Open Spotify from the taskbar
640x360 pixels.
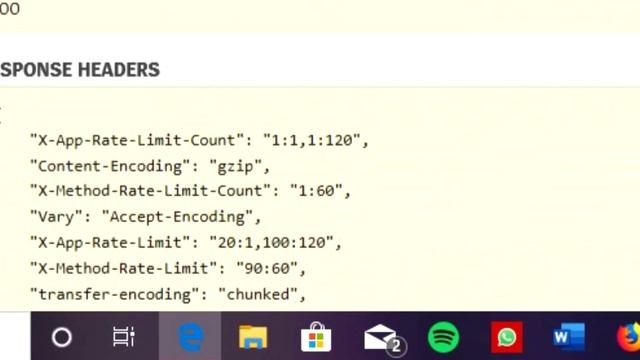444,337
